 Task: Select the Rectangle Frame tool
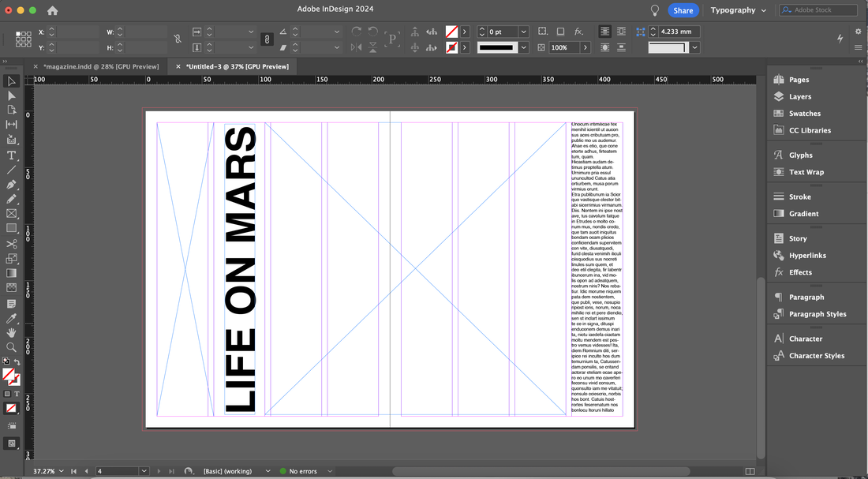coord(11,213)
